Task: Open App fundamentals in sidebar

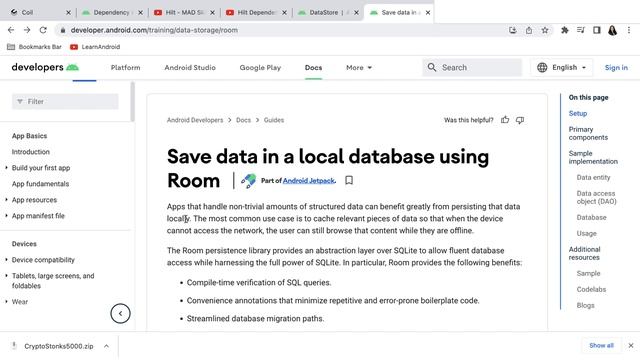Action: (40, 184)
